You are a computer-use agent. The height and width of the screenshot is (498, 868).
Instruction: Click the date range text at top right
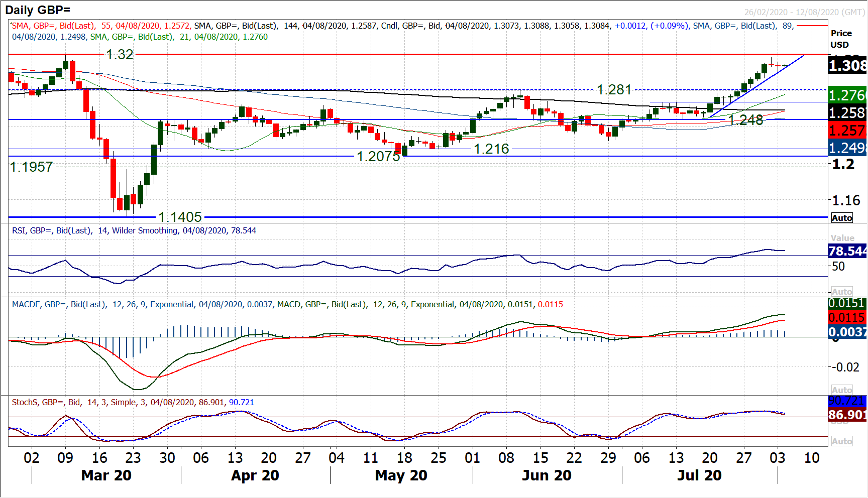click(804, 12)
